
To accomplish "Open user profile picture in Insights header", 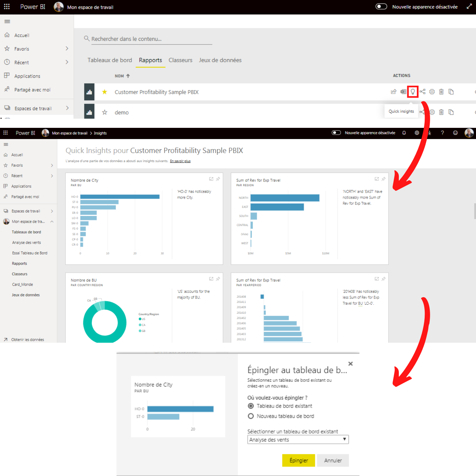I will click(469, 133).
